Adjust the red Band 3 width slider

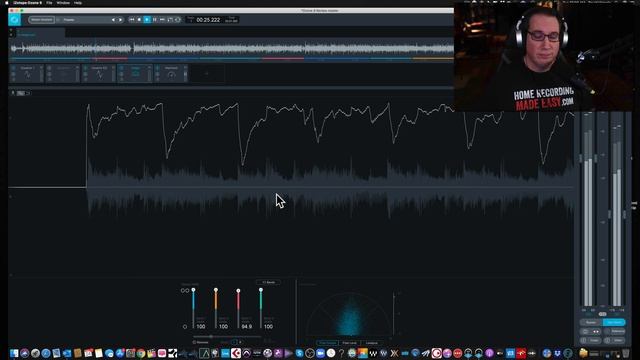[x=238, y=309]
